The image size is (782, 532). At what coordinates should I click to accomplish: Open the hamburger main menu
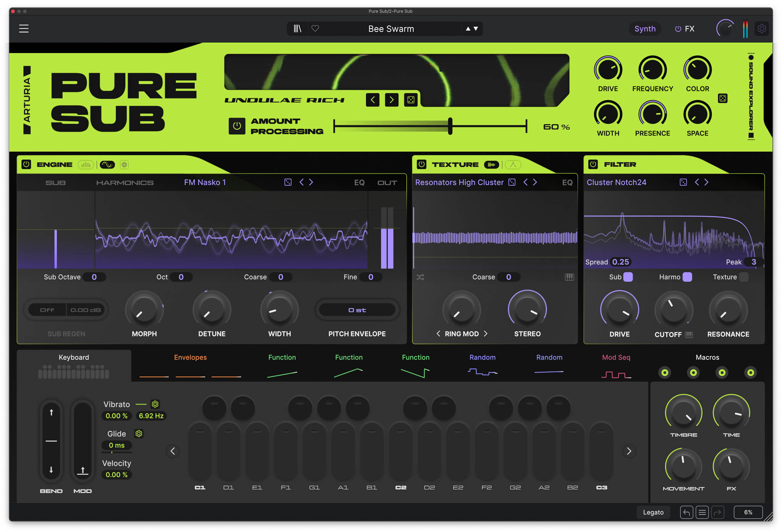(24, 29)
